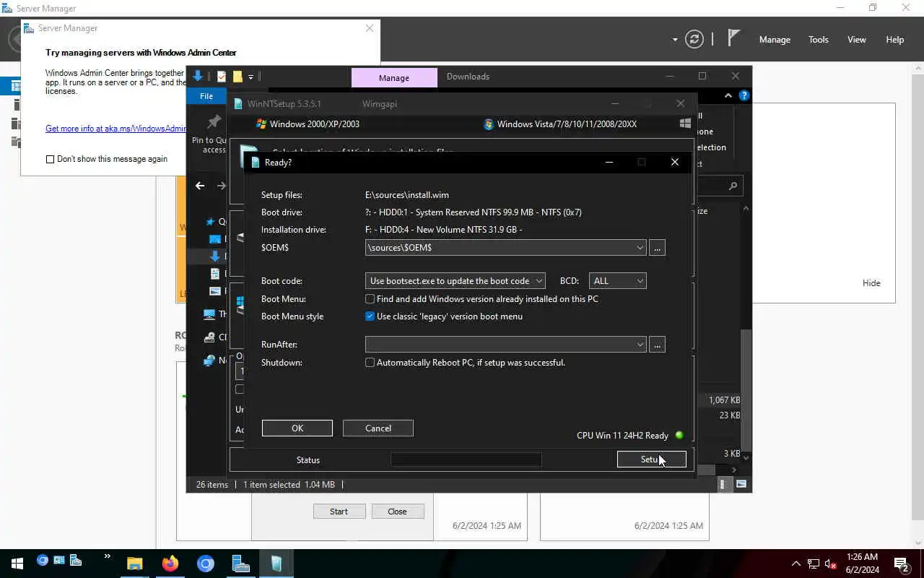924x578 pixels.
Task: Click the Pin to Quick access icon
Action: coord(214,122)
